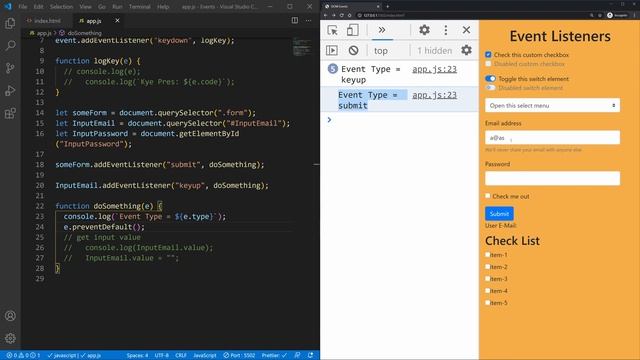Viewport: 640px width, 360px height.
Task: Open the Explorer view in VS Code
Action: (10, 23)
